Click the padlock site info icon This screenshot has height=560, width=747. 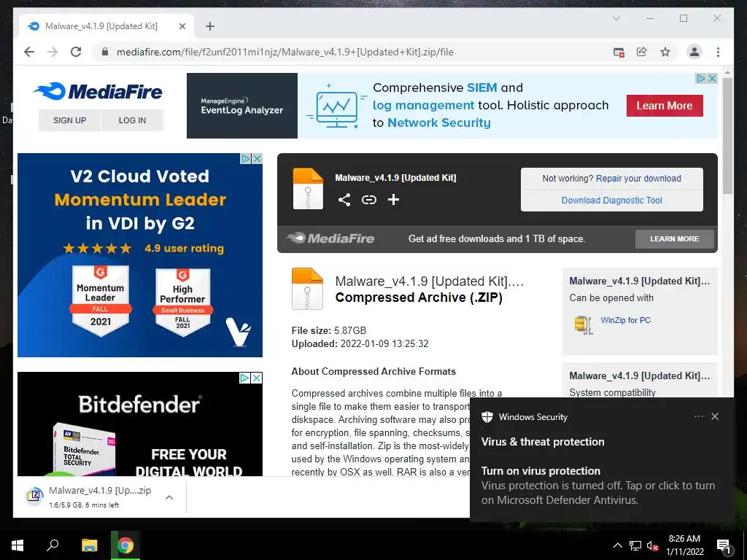tap(105, 52)
